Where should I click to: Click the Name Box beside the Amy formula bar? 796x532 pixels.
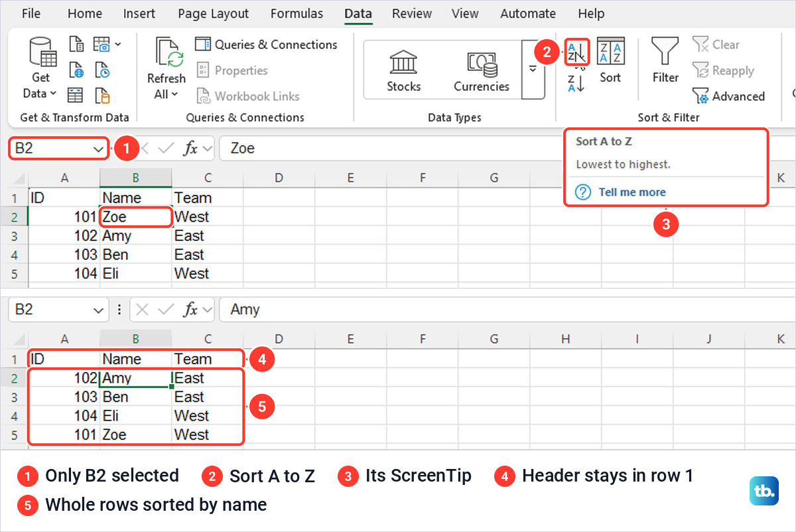(50, 309)
